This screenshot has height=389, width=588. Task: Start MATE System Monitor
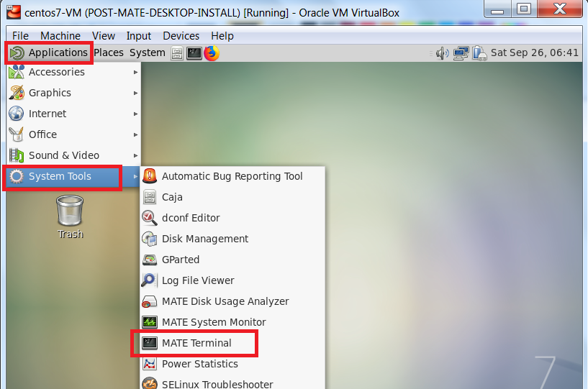[x=213, y=322]
